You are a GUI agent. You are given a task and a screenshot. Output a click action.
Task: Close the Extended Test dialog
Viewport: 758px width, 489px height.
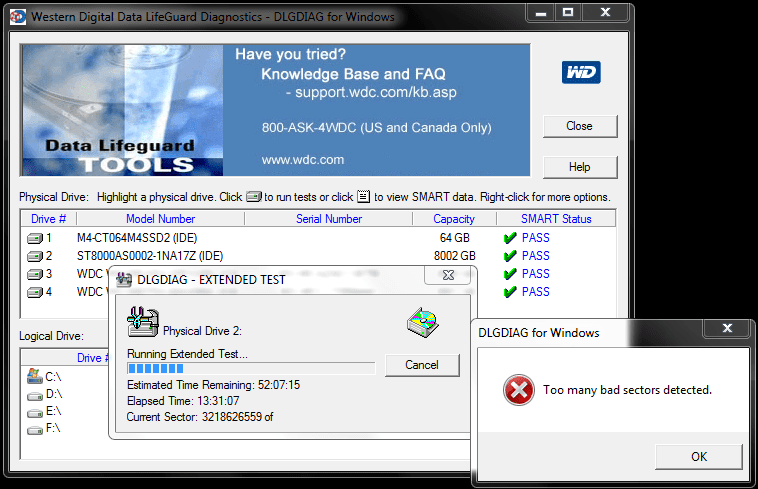click(448, 275)
